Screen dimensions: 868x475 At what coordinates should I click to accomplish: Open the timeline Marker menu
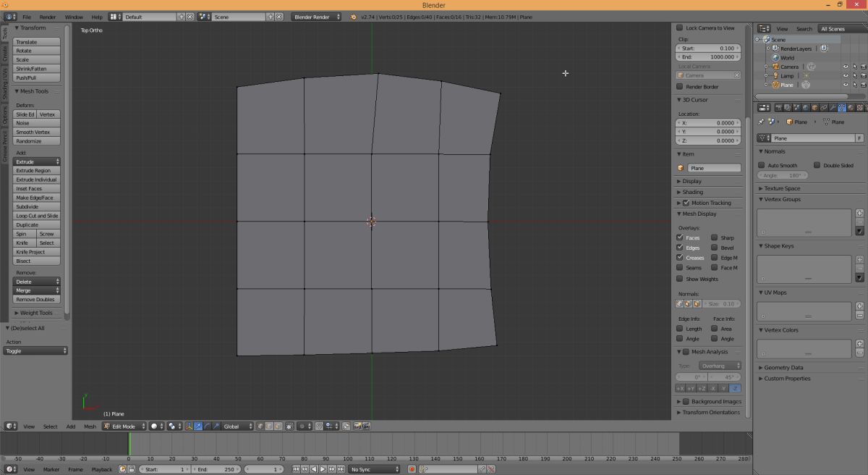click(51, 469)
